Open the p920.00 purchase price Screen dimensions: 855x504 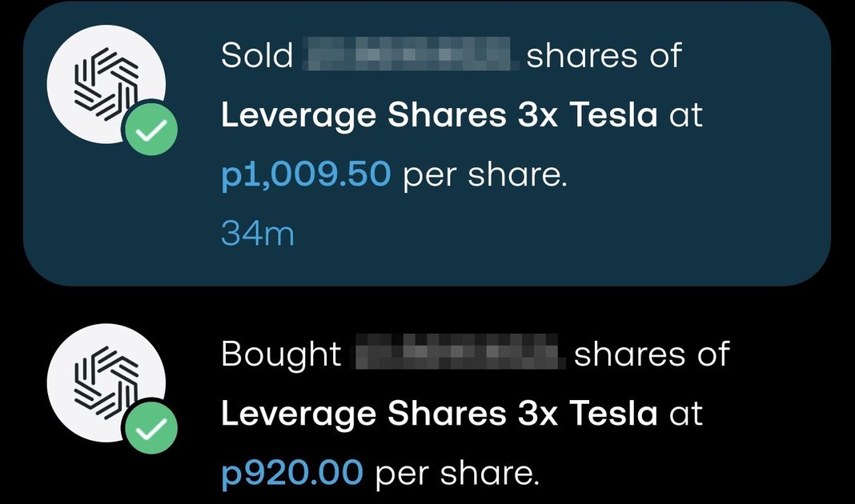(291, 474)
